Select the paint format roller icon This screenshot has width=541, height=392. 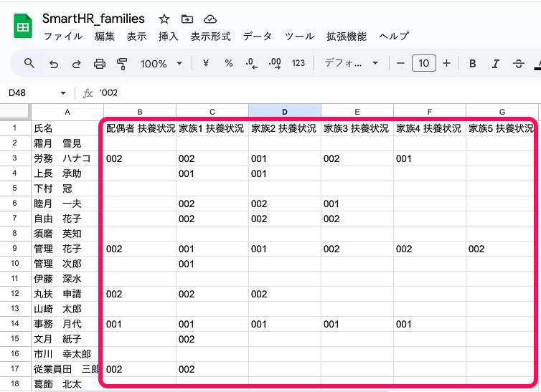point(121,64)
